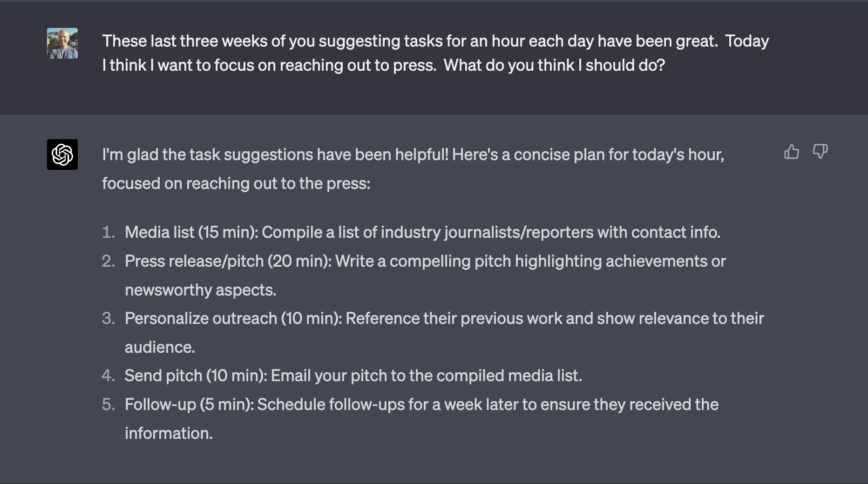Click list number 2 in the plan

pyautogui.click(x=108, y=261)
